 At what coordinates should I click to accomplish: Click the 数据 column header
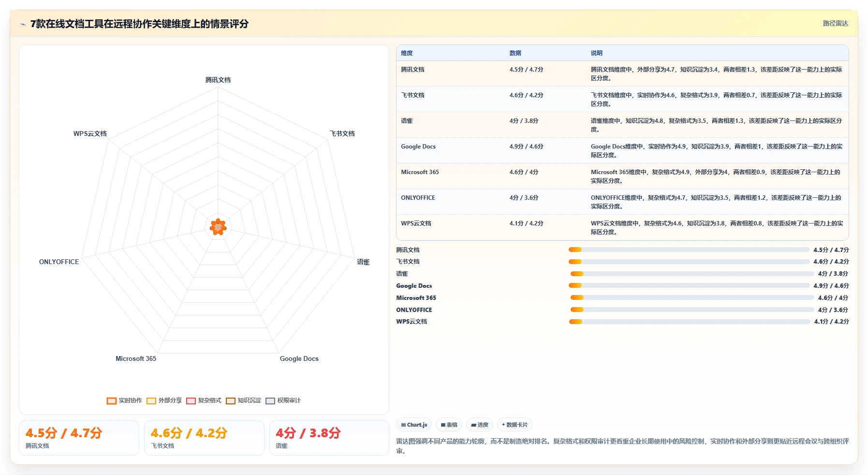(545, 53)
